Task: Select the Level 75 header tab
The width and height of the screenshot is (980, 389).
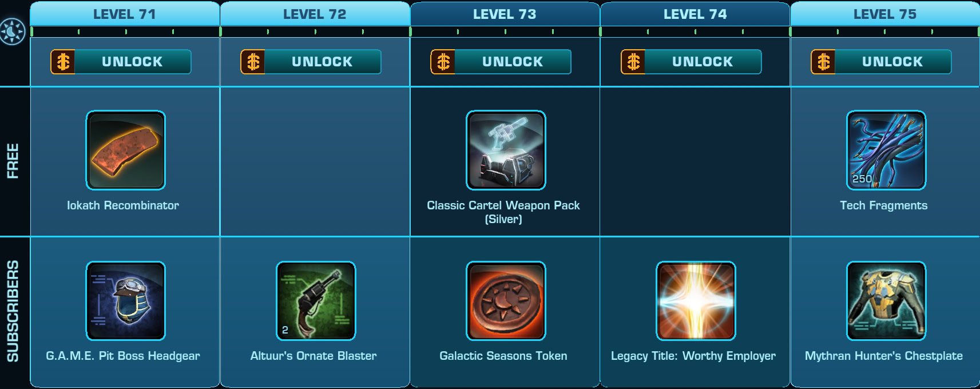Action: pyautogui.click(x=885, y=14)
